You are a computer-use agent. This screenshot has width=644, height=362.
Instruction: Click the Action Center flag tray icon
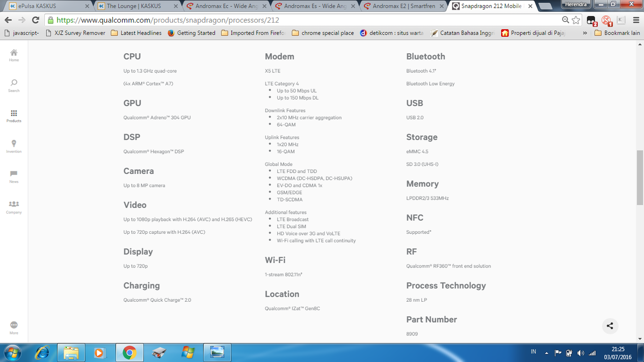pyautogui.click(x=558, y=353)
